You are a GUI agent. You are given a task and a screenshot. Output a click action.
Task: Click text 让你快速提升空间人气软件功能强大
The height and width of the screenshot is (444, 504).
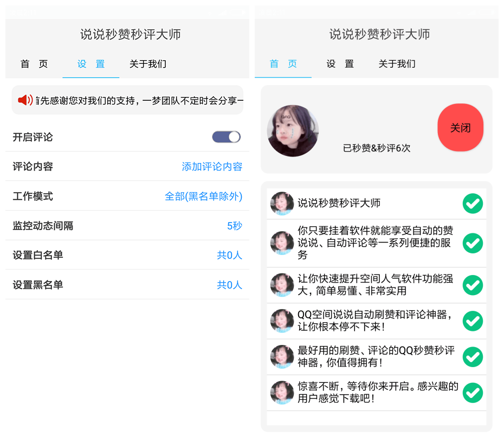tap(375, 285)
